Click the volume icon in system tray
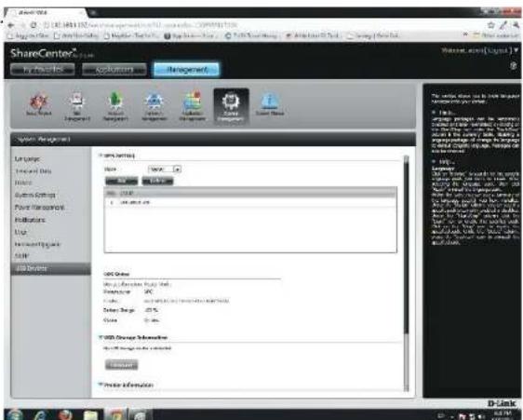 (481, 416)
